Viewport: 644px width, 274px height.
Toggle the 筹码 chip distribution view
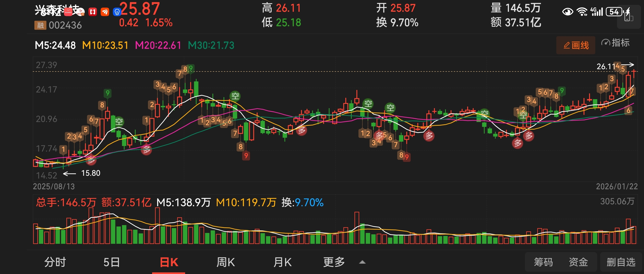point(543,262)
